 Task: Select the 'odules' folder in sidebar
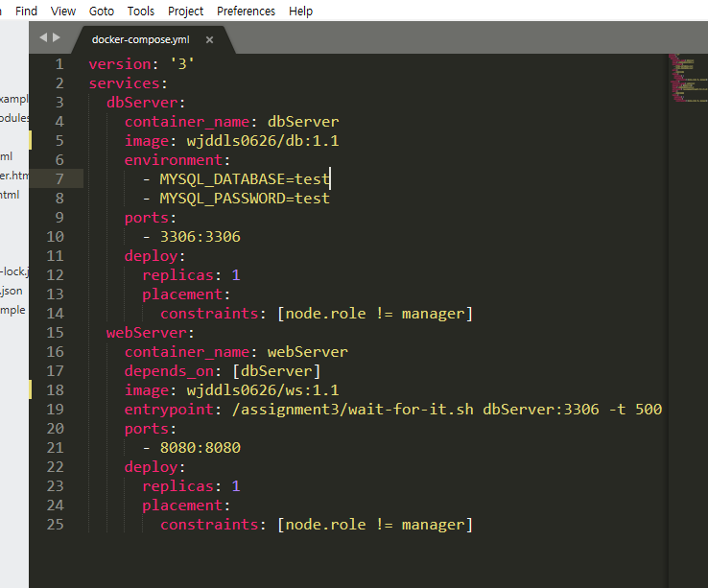click(14, 118)
